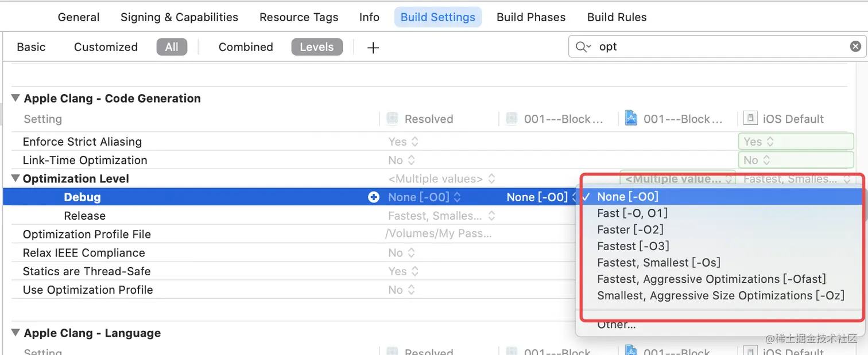Choose Other... in the optimization menu
The height and width of the screenshot is (355, 868).
616,325
